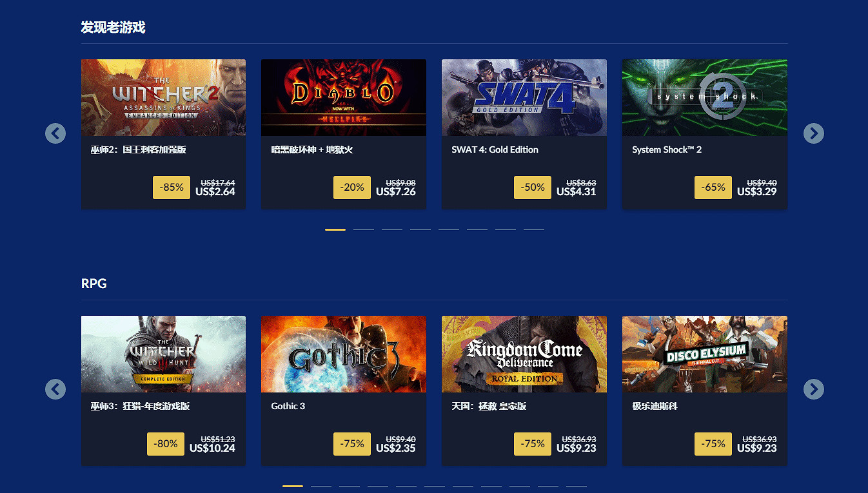868x493 pixels.
Task: Open Kingdom Come Deliverance Royal Edition thumbnail
Action: tap(524, 354)
